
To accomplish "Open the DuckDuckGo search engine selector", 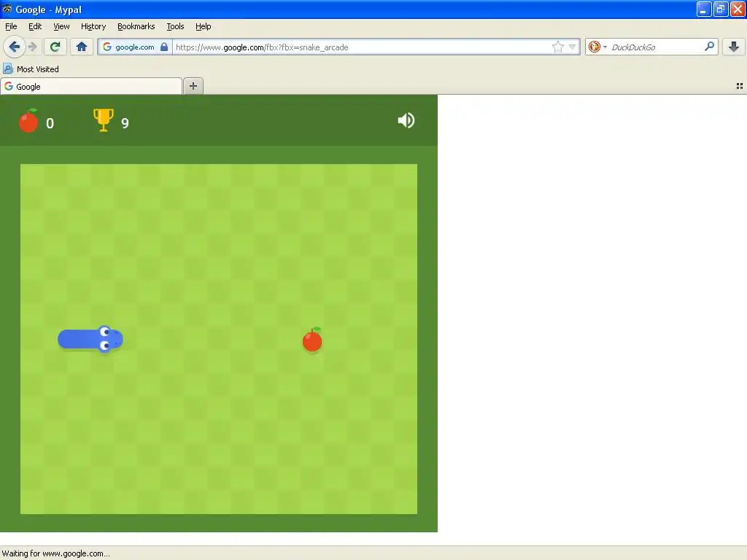I will click(x=597, y=47).
